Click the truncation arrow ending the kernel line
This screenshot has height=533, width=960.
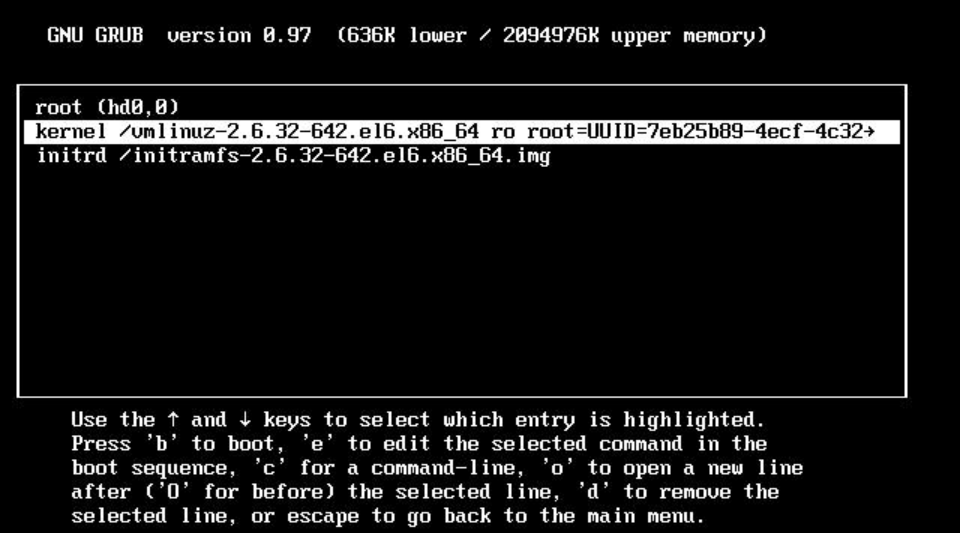tap(869, 132)
